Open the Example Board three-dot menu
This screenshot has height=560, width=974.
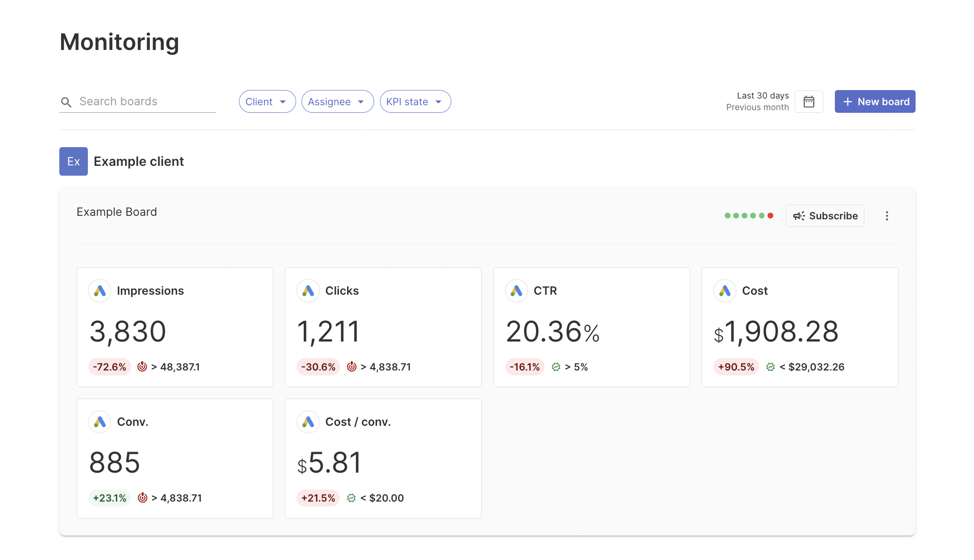(x=887, y=216)
